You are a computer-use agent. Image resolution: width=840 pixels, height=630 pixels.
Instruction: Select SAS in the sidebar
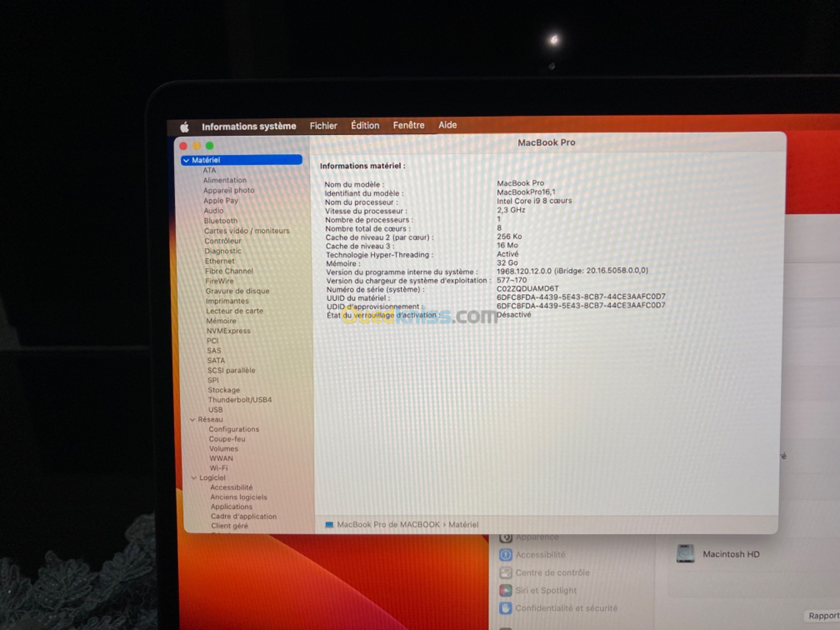[x=214, y=351]
